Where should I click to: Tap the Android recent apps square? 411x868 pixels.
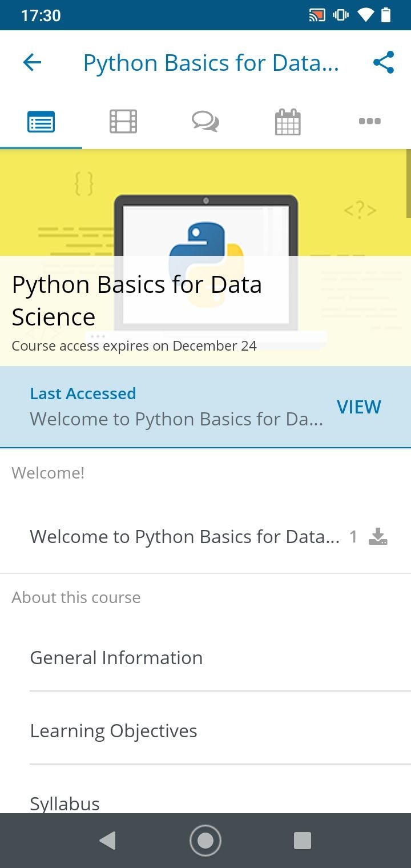click(x=302, y=841)
